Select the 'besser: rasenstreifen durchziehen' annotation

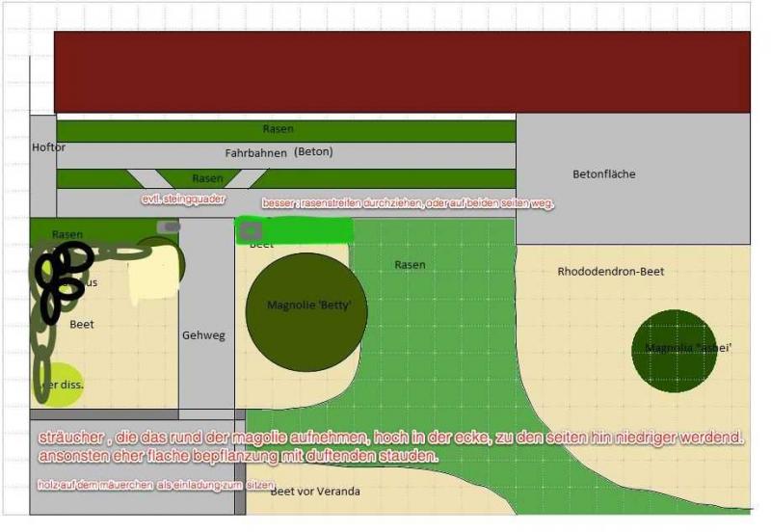click(408, 203)
